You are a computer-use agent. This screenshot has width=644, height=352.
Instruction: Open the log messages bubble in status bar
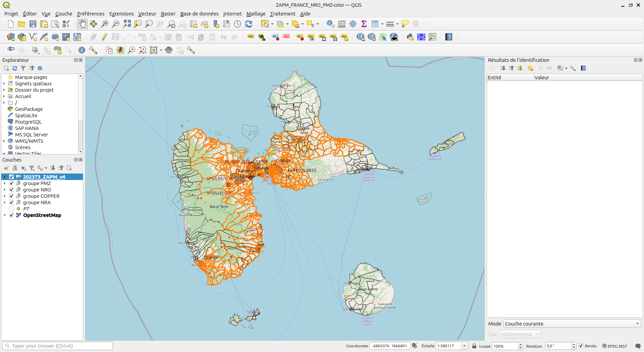[638, 346]
